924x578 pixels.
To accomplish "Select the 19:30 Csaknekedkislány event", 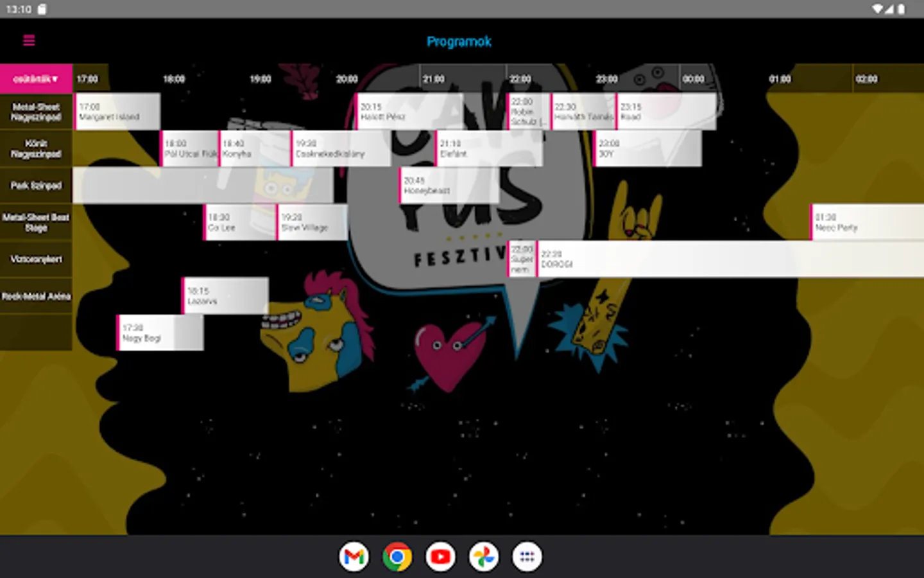I will 341,148.
